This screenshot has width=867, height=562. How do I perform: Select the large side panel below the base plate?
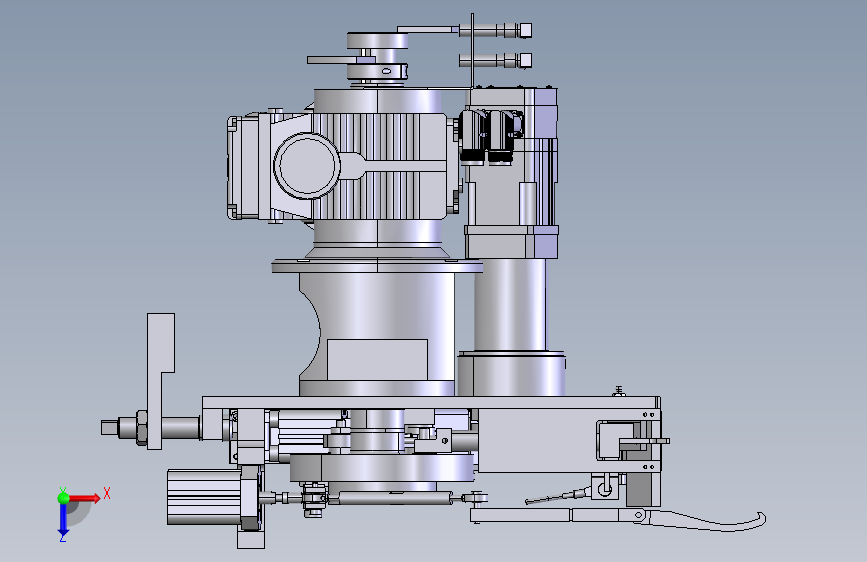click(x=536, y=440)
